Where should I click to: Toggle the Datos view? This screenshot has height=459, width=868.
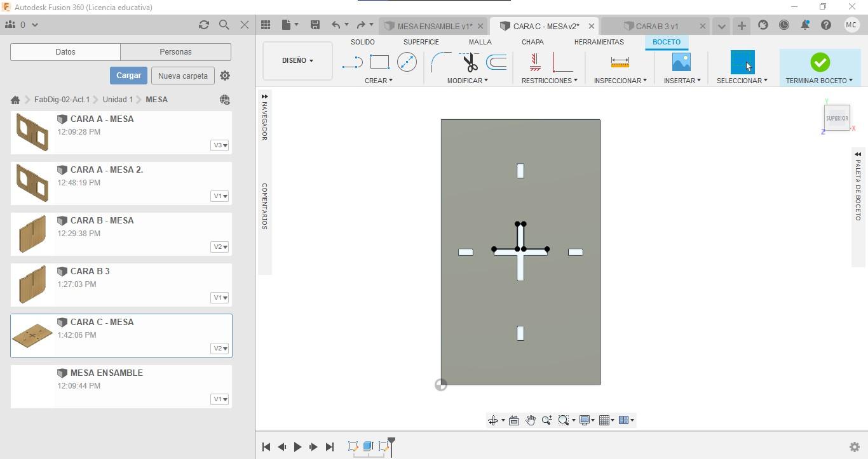pyautogui.click(x=65, y=52)
